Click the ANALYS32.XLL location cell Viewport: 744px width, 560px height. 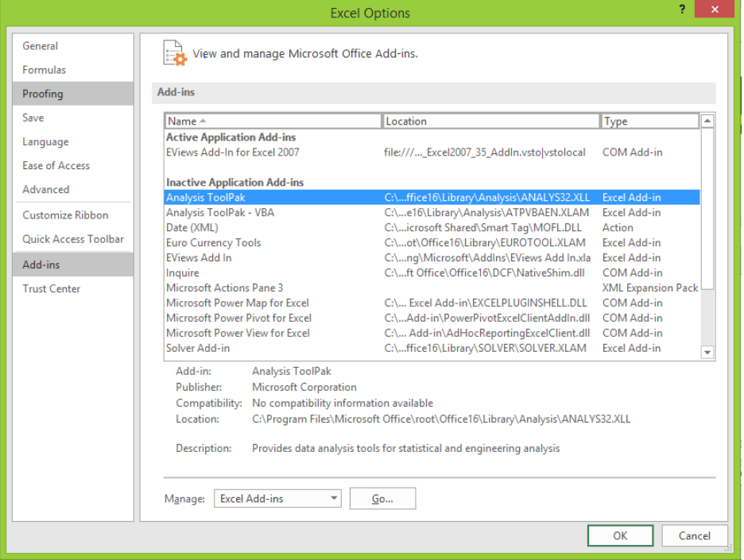486,197
